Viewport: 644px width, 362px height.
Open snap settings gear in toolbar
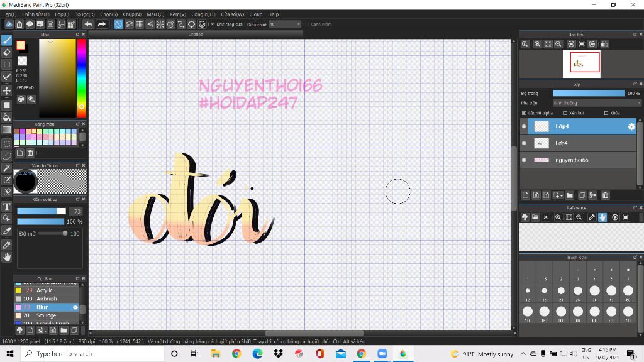202,25
